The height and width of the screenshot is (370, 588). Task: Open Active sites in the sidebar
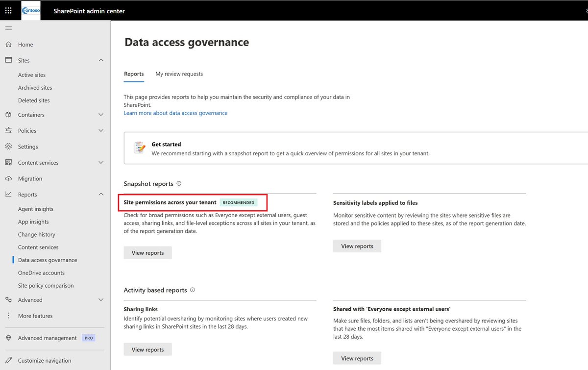[x=32, y=75]
